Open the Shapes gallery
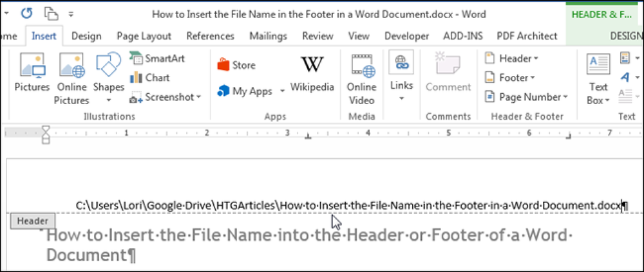Image resolution: width=644 pixels, height=272 pixels. (108, 72)
